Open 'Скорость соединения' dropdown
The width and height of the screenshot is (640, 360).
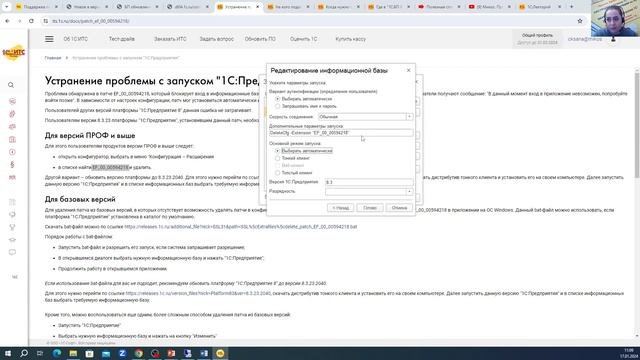pyautogui.click(x=409, y=117)
